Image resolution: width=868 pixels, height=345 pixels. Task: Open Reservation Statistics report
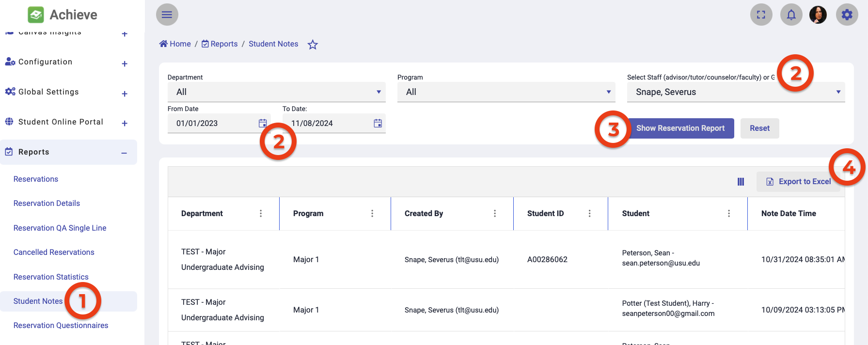[51, 277]
